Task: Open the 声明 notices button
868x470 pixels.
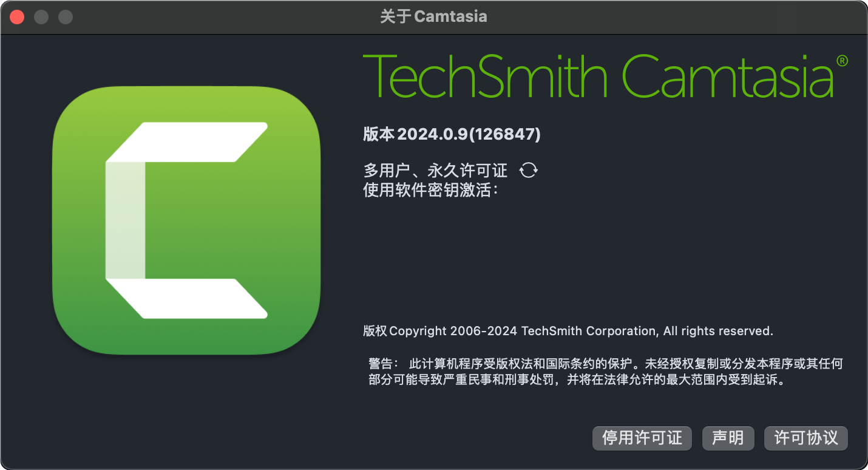Action: (728, 438)
